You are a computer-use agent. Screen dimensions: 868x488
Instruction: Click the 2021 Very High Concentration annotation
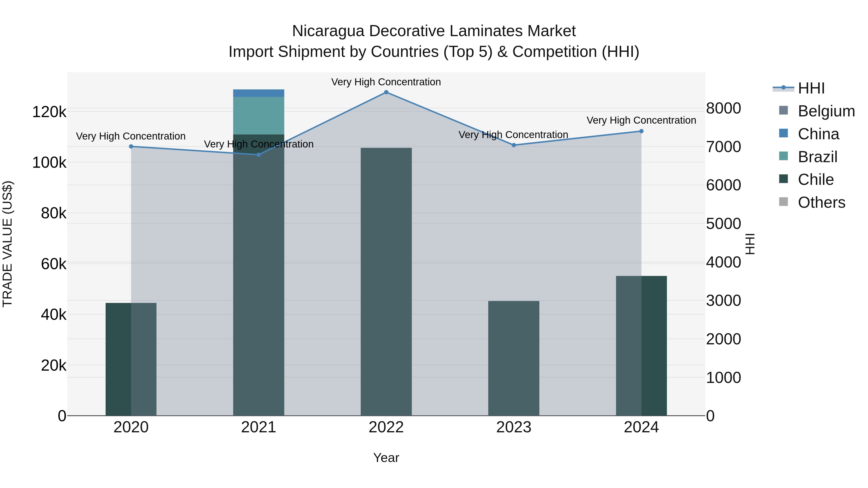(x=259, y=144)
